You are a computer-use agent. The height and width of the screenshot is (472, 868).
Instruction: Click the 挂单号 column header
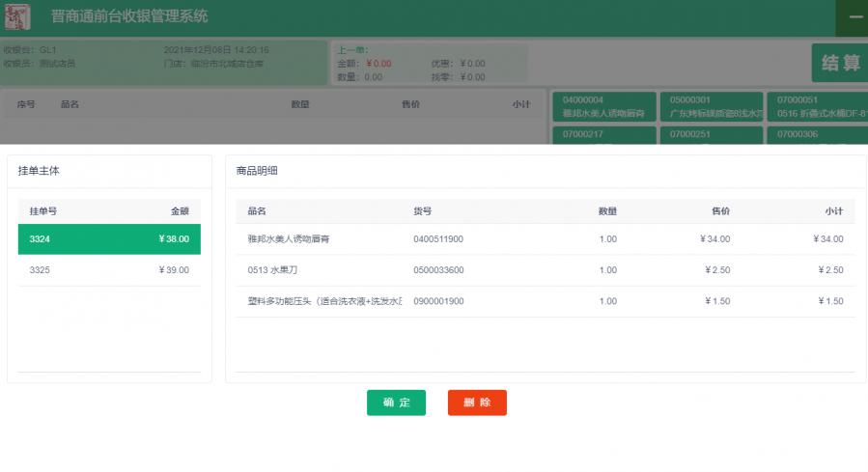pos(43,211)
